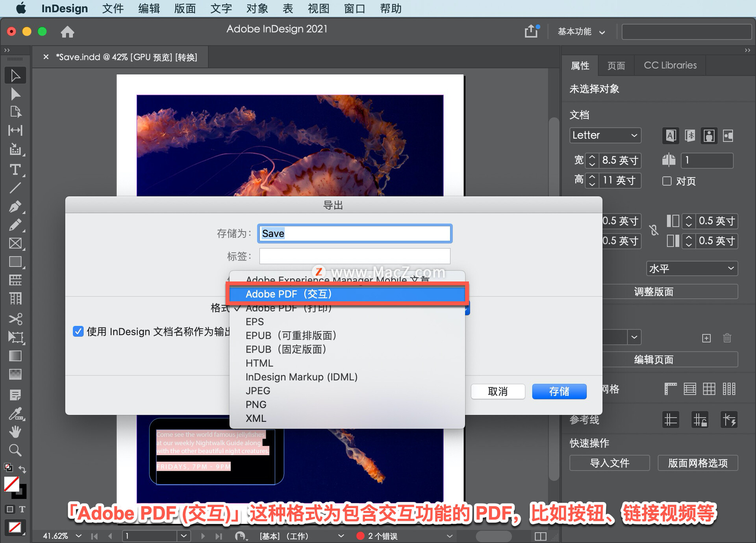Click the add new page icon
This screenshot has width=756, height=543.
pos(706,338)
